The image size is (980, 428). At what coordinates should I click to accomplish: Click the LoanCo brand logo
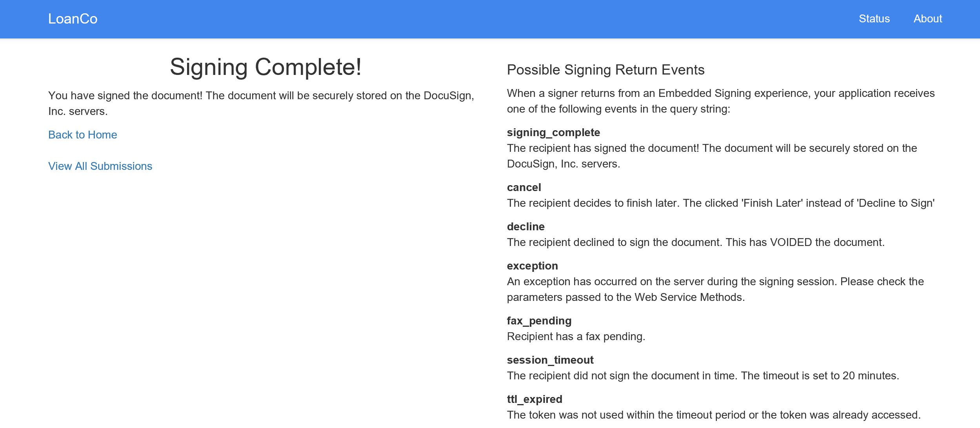coord(73,18)
